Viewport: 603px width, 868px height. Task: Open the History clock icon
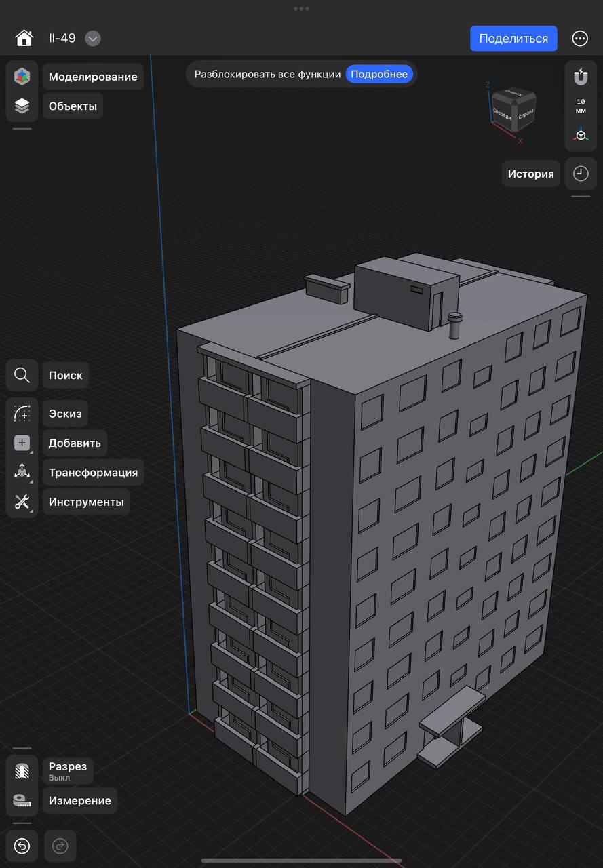[581, 174]
